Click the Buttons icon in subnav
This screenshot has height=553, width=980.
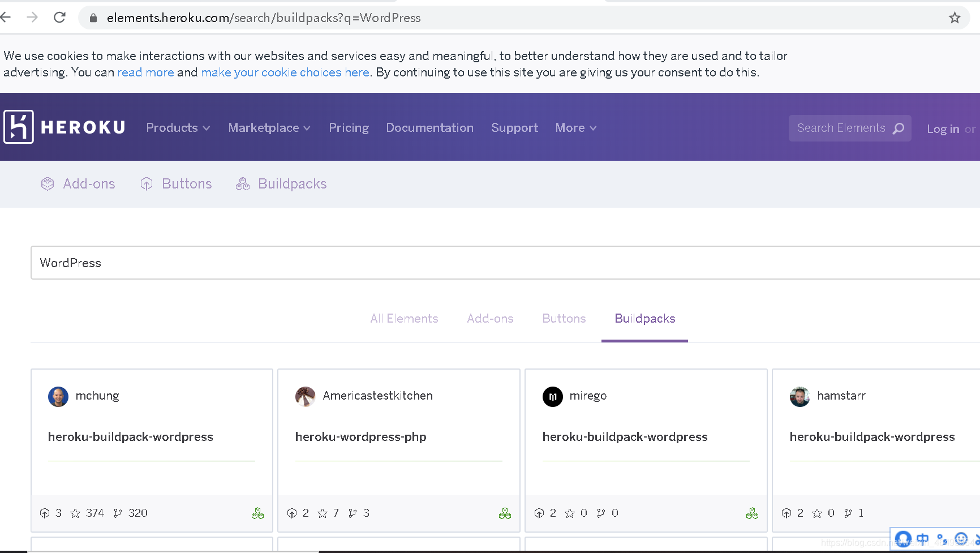[x=147, y=184]
